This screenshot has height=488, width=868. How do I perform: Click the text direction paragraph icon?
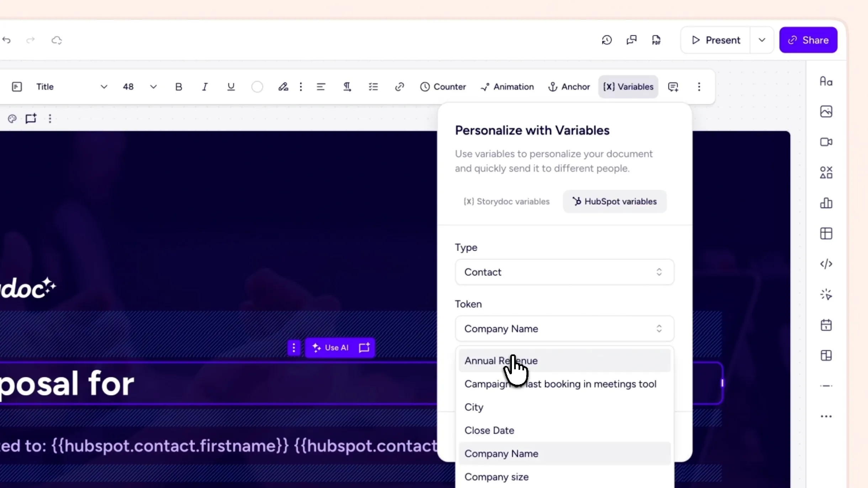(x=347, y=87)
